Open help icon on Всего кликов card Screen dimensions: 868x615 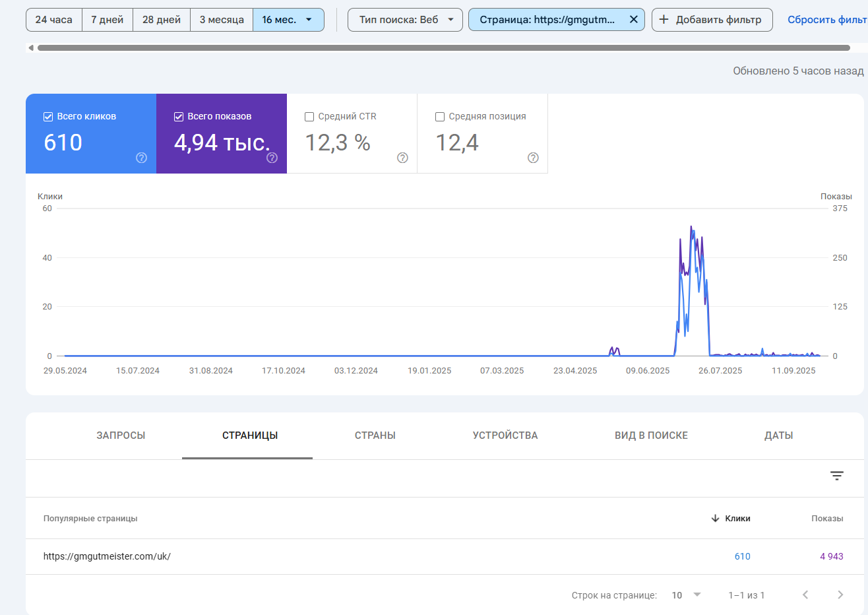coord(141,158)
